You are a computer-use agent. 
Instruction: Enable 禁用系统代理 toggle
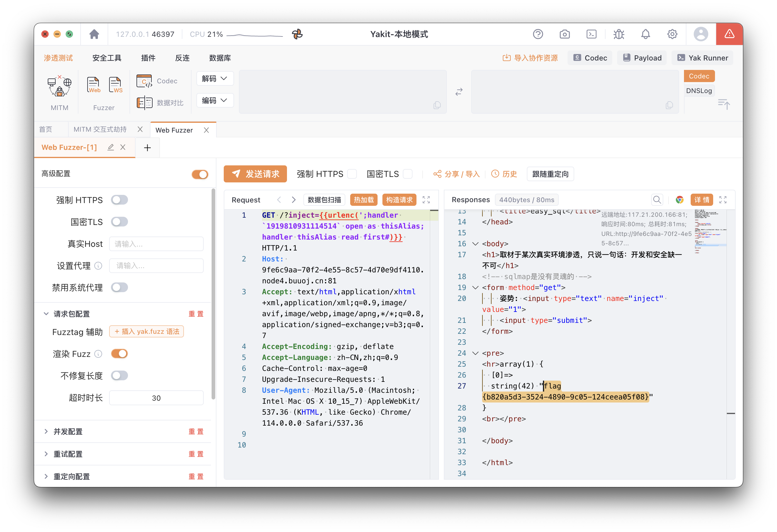pos(119,287)
